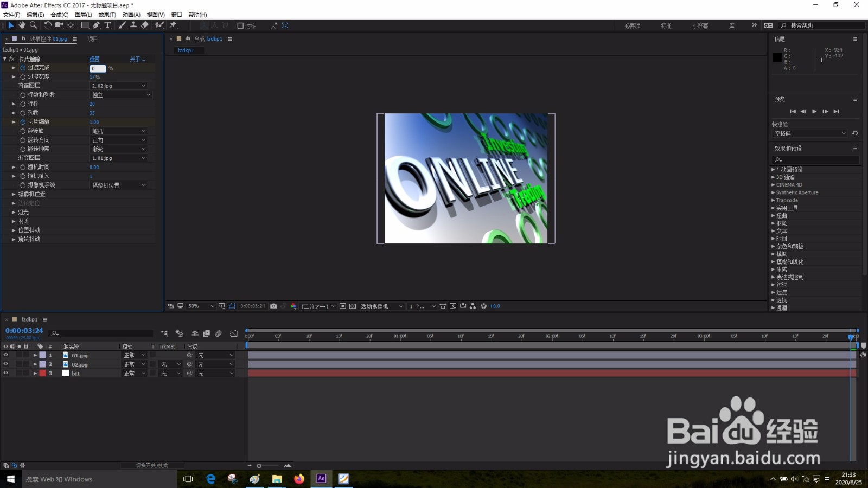Image resolution: width=868 pixels, height=488 pixels.
Task: Open the Edge browser in taskbar
Action: (210, 479)
